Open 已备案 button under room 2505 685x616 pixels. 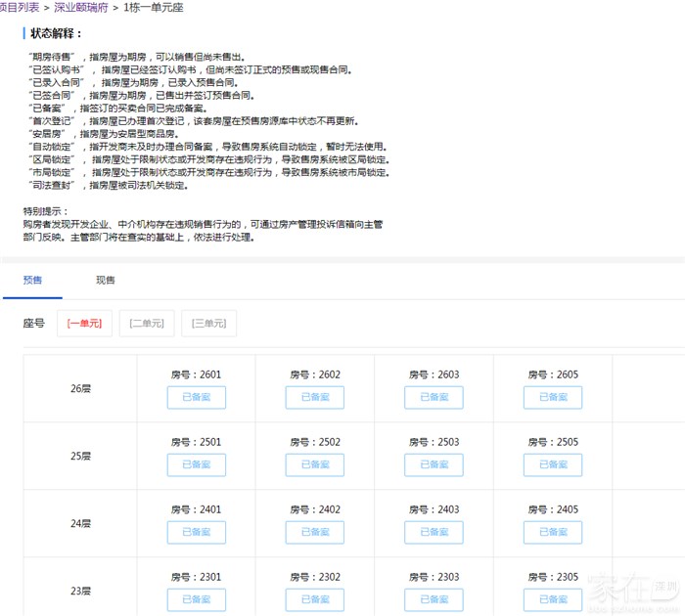[x=553, y=464]
